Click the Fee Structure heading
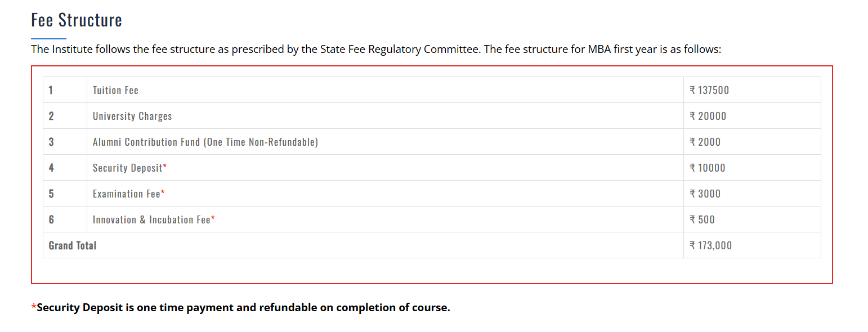The height and width of the screenshot is (332, 868). [x=77, y=20]
